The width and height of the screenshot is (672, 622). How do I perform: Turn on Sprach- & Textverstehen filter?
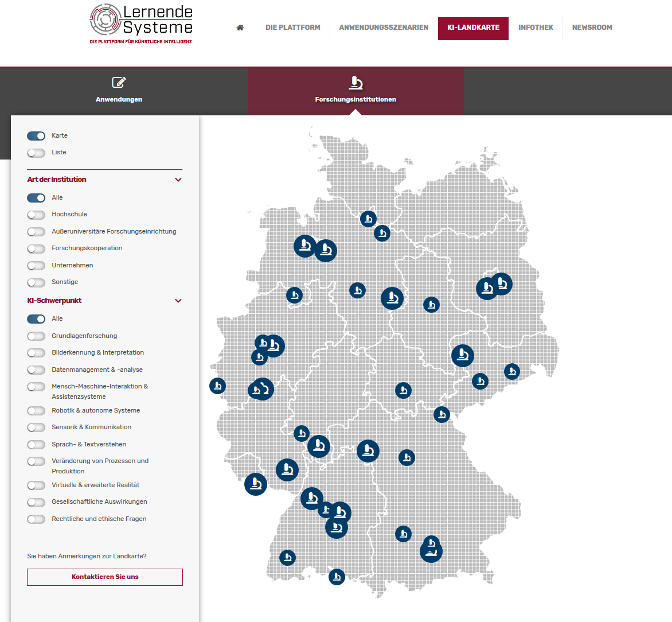[x=36, y=445]
